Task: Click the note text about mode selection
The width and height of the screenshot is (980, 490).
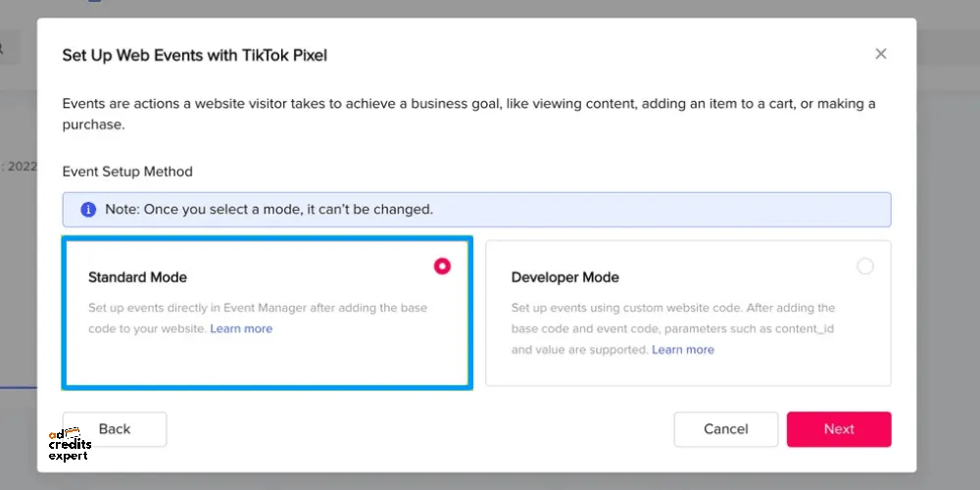Action: (269, 210)
